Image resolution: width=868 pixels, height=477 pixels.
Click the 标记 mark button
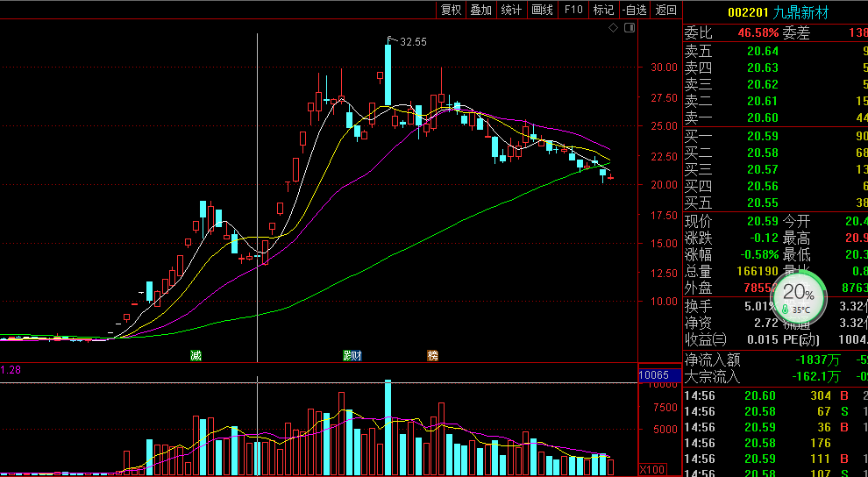point(603,10)
